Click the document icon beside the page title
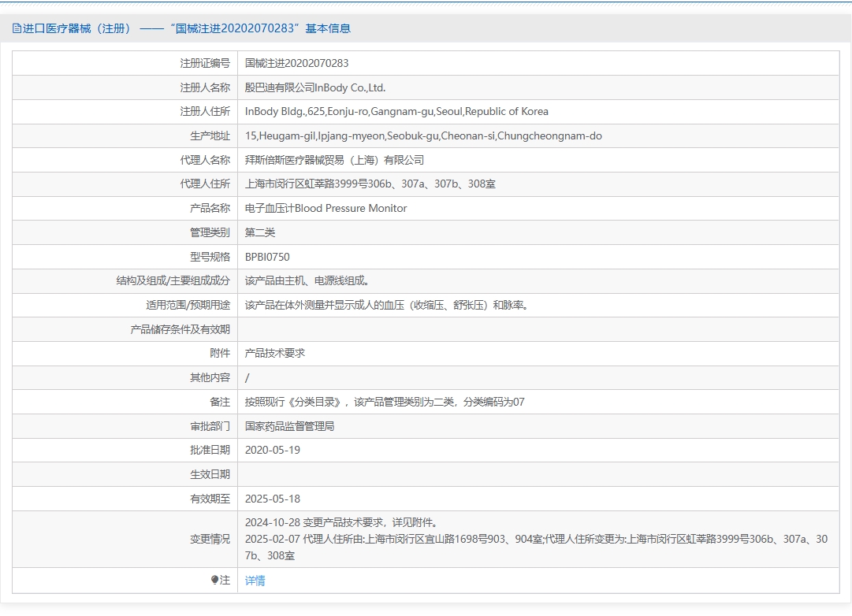 [x=17, y=29]
